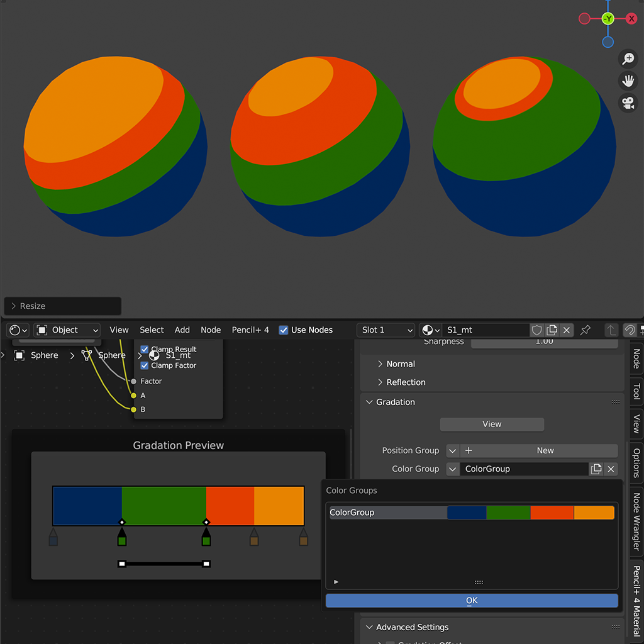Click the duplicate icon beside ColorGroup field

[596, 469]
